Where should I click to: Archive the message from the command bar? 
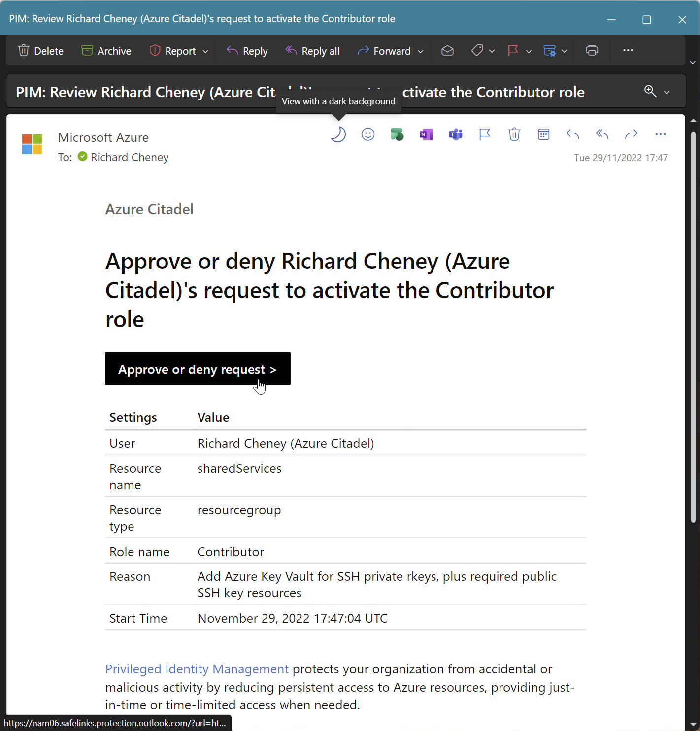tap(106, 50)
